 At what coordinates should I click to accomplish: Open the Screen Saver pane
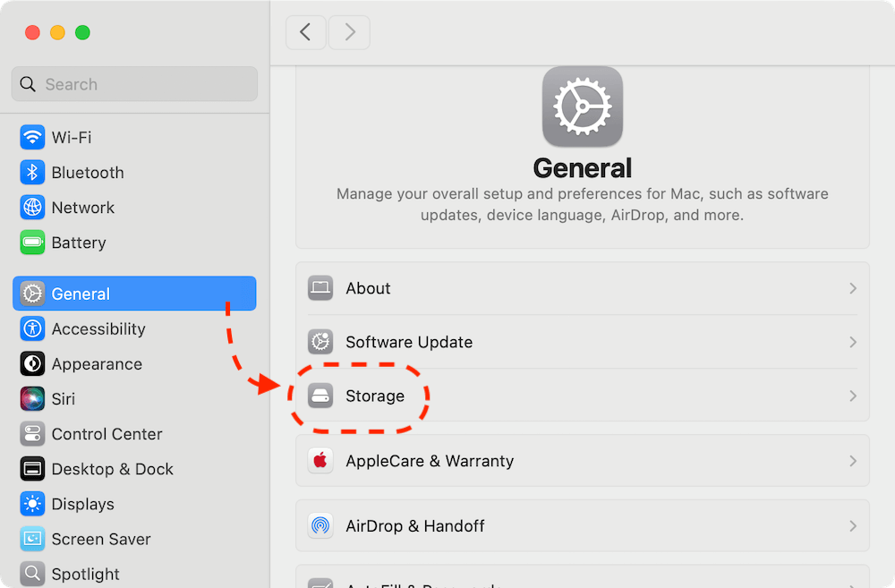click(100, 539)
